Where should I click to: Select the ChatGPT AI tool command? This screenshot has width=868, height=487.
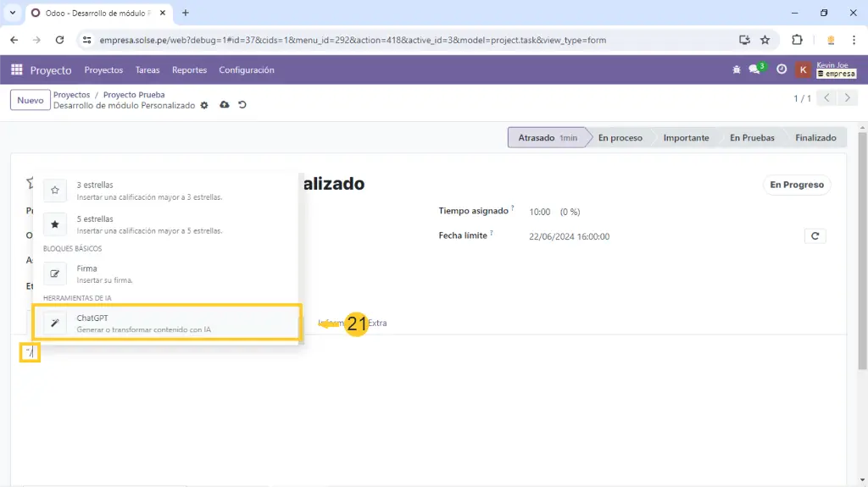click(x=166, y=323)
